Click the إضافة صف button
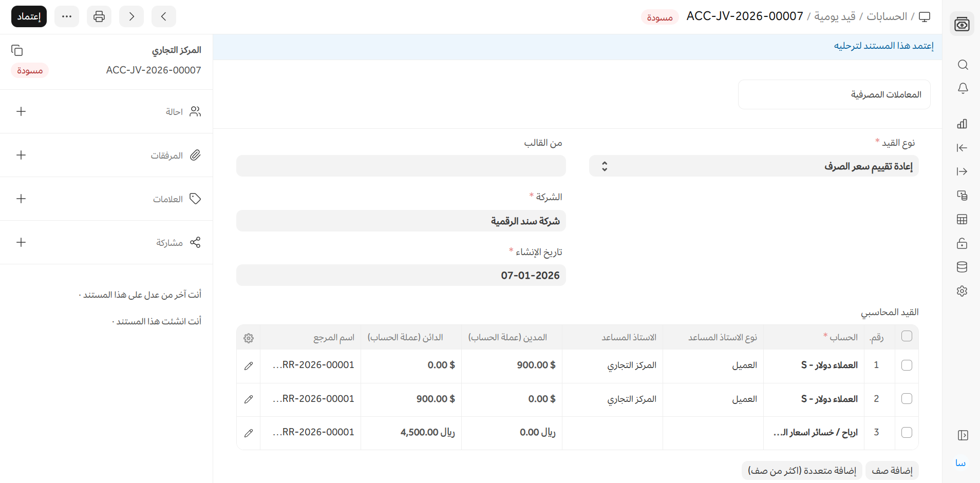 tap(892, 471)
